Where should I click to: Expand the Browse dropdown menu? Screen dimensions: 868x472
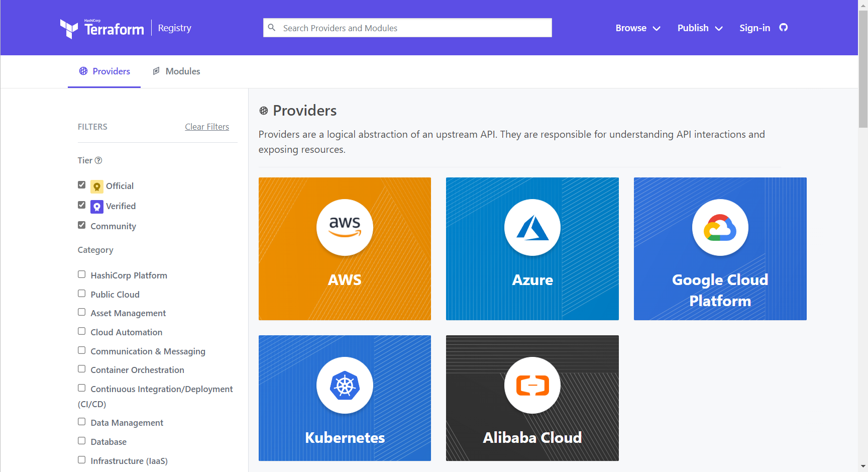638,28
